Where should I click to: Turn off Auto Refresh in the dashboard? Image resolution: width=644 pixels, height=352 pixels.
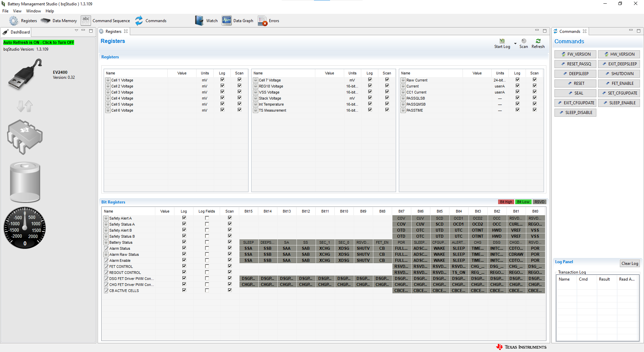[x=39, y=43]
